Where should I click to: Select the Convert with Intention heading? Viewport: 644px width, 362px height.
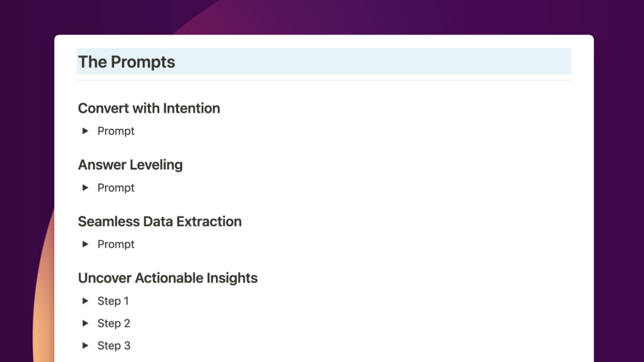pyautogui.click(x=149, y=108)
